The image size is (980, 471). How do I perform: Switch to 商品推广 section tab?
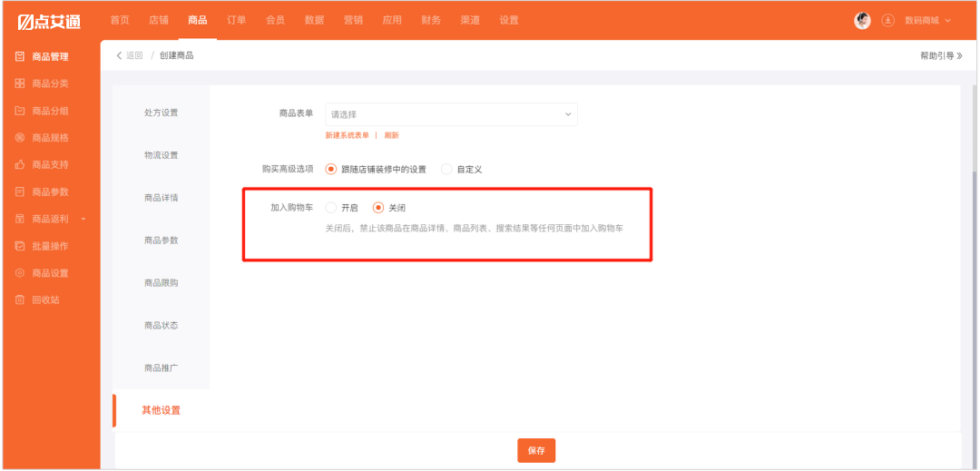[162, 368]
